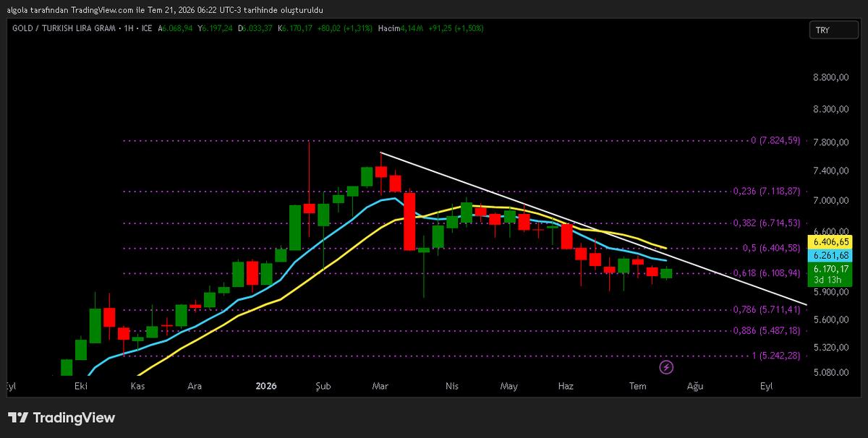This screenshot has width=868, height=438.
Task: Click the purple lightning bolt events icon
Action: [x=667, y=367]
